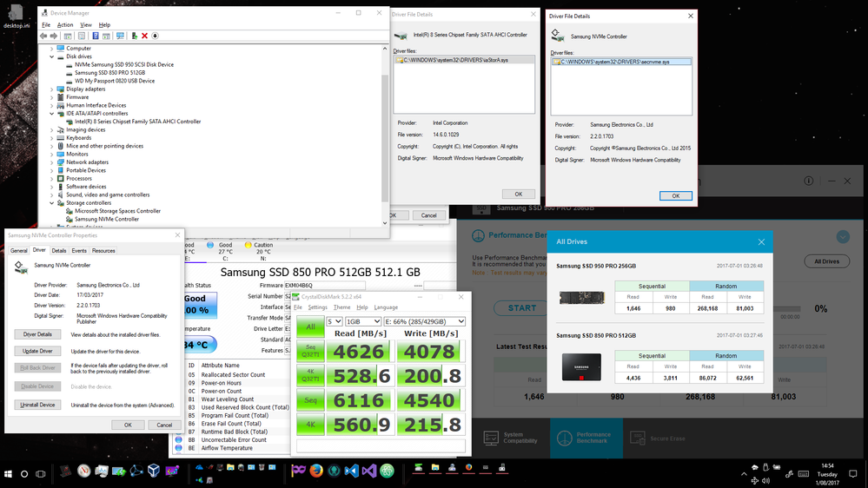Open Firefox from the taskbar
This screenshot has height=488, width=868.
tap(315, 472)
